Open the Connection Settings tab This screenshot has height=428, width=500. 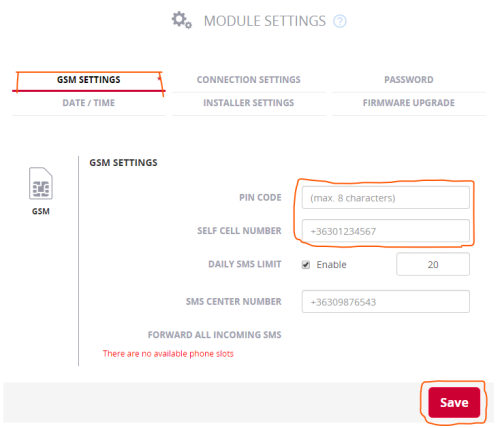click(x=249, y=80)
